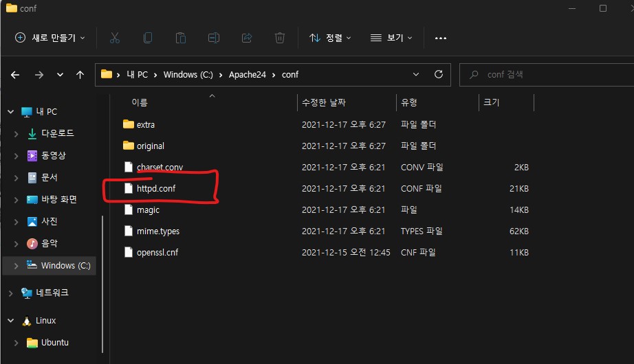Click the navigation pane scrollbar
This screenshot has height=364, width=634.
pyautogui.click(x=102, y=284)
